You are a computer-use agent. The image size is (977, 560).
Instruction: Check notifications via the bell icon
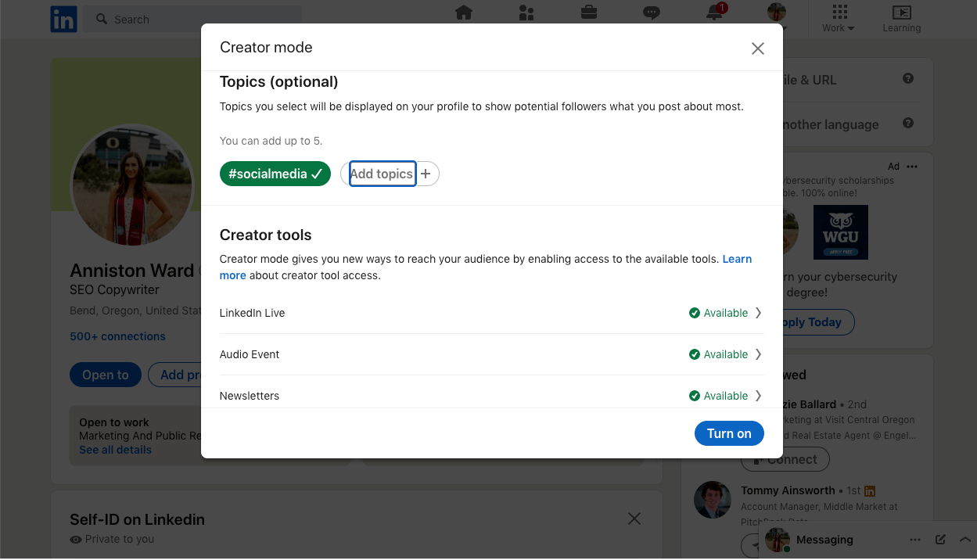[x=713, y=13]
